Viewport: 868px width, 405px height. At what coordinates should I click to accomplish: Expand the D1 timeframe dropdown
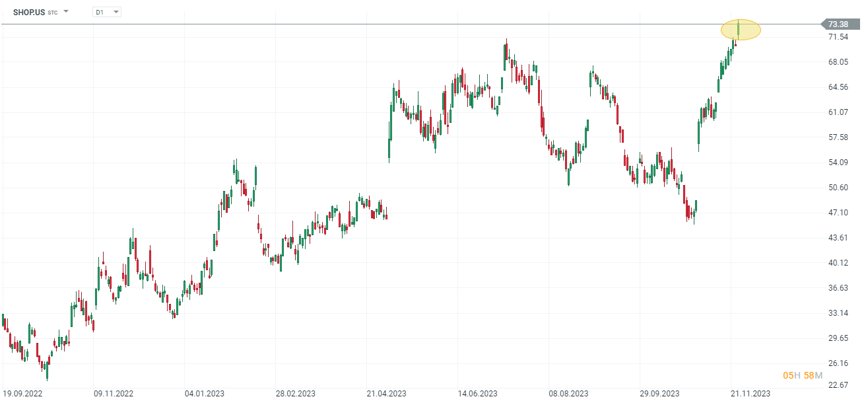116,12
